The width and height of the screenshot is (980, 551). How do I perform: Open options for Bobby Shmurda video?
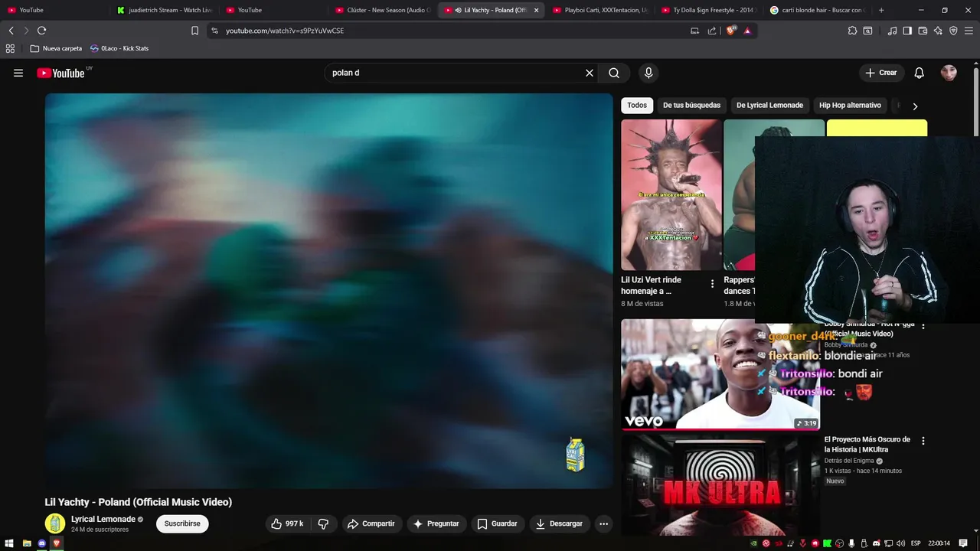[x=923, y=325]
